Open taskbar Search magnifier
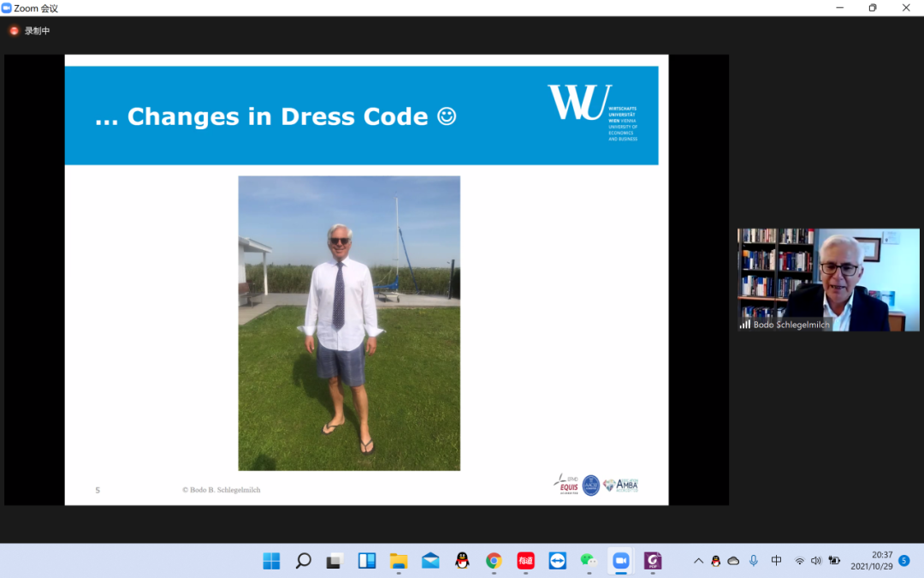 coord(303,561)
